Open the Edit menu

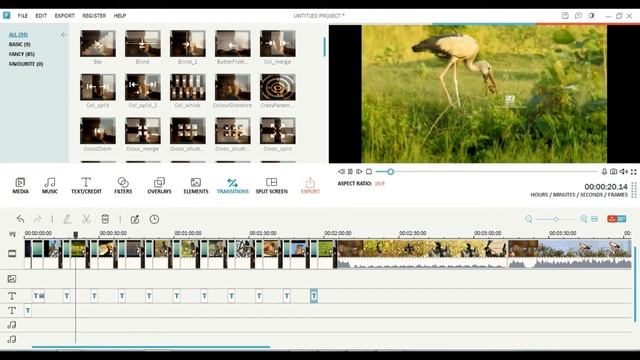click(x=41, y=16)
